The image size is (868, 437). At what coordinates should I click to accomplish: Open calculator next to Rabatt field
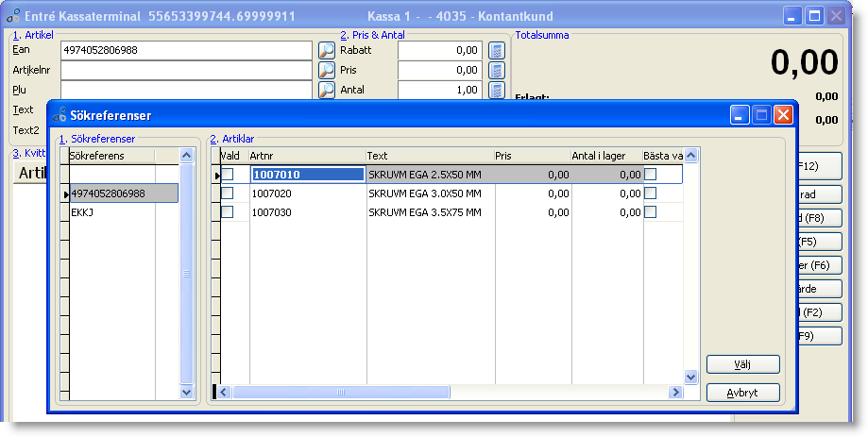[x=497, y=50]
